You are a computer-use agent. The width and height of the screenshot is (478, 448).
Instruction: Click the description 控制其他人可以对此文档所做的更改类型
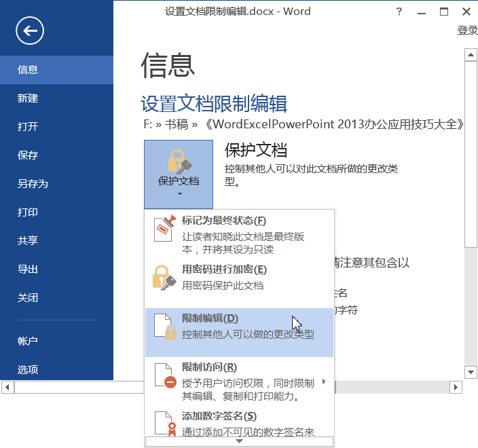click(311, 175)
